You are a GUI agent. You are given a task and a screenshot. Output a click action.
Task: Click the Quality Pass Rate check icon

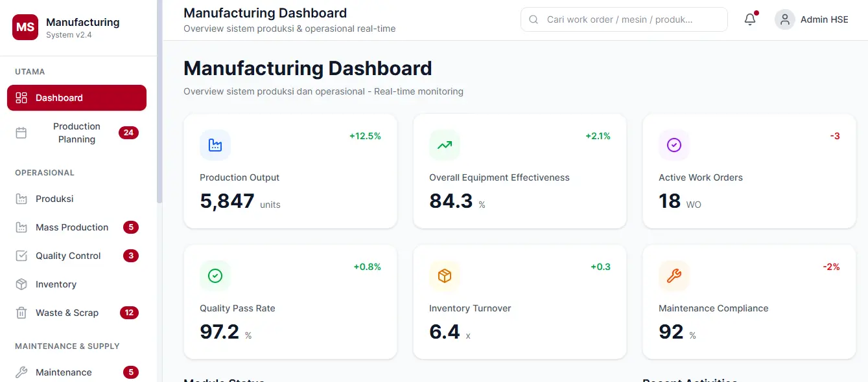tap(215, 275)
